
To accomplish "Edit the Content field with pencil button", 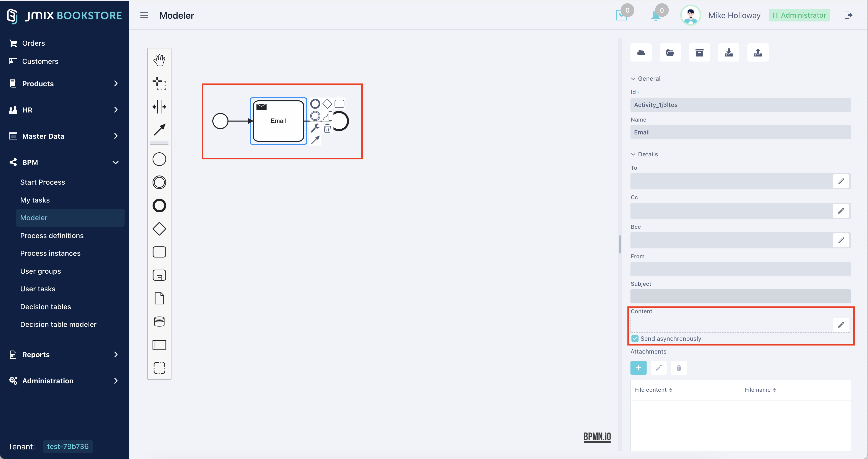I will pyautogui.click(x=841, y=325).
